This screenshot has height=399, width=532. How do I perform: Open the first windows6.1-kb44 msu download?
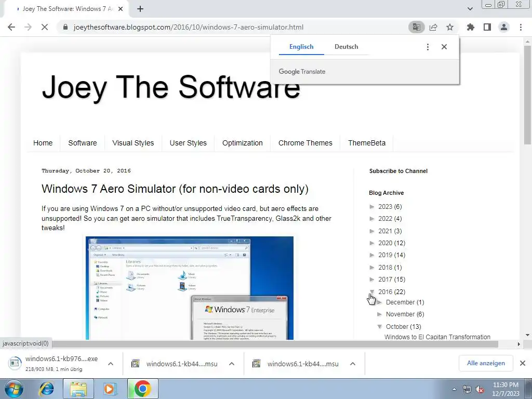click(x=175, y=364)
